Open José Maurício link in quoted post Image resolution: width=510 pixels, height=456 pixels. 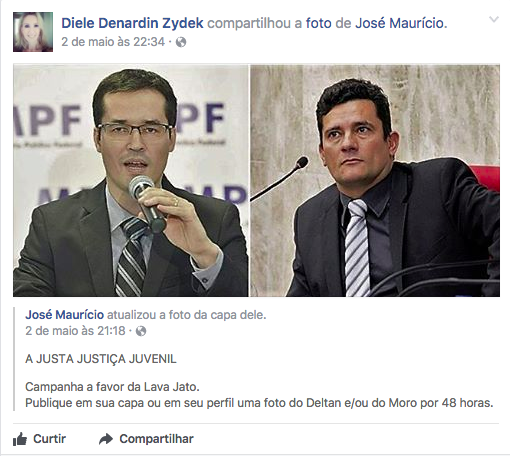pos(65,315)
